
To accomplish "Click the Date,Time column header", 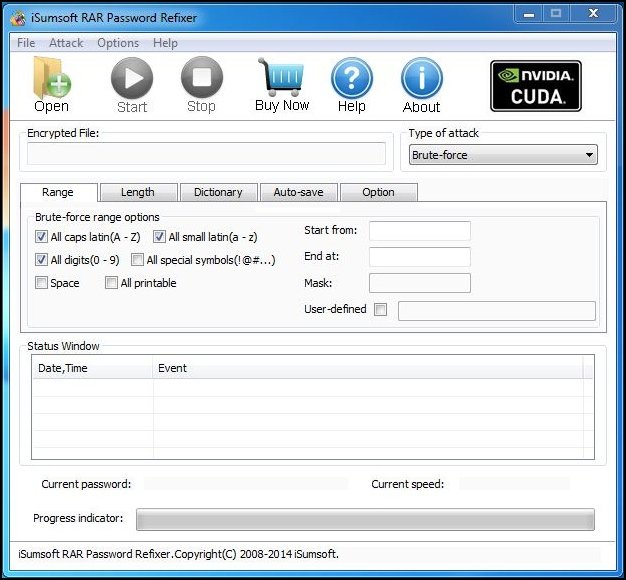I will tap(92, 368).
